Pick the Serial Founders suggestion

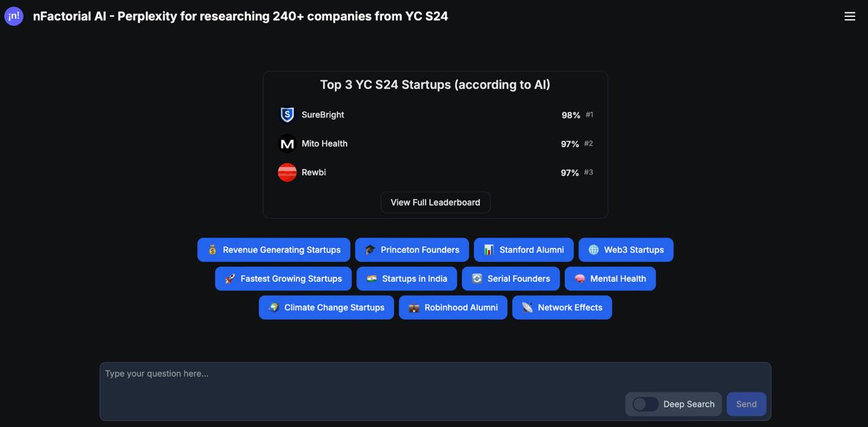pyautogui.click(x=511, y=278)
